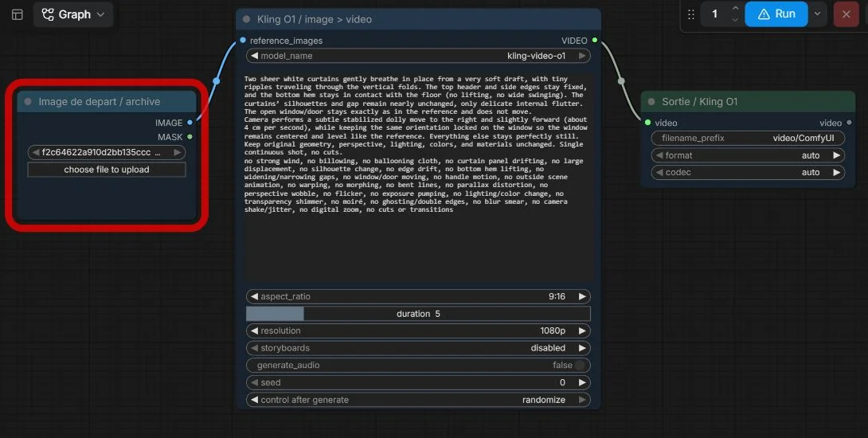Select next resolution value
This screenshot has height=438, width=868.
pos(582,331)
